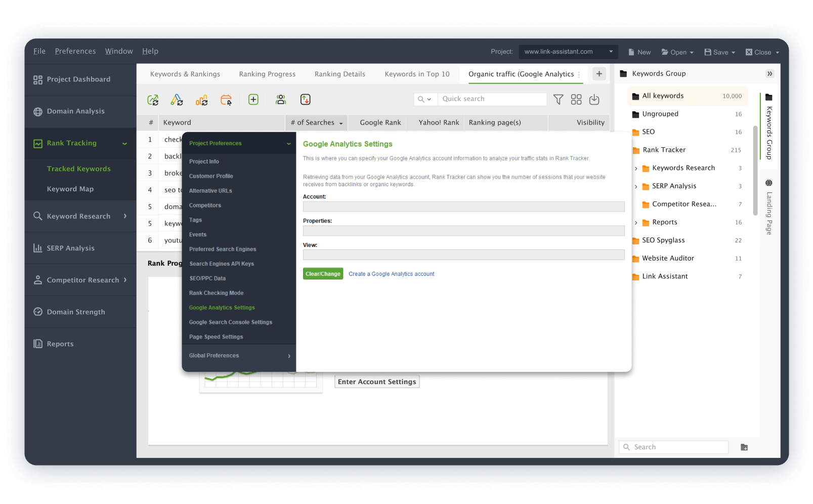The width and height of the screenshot is (813, 504).
Task: Collapse the Keywords Group panel double-arrow
Action: tap(769, 74)
